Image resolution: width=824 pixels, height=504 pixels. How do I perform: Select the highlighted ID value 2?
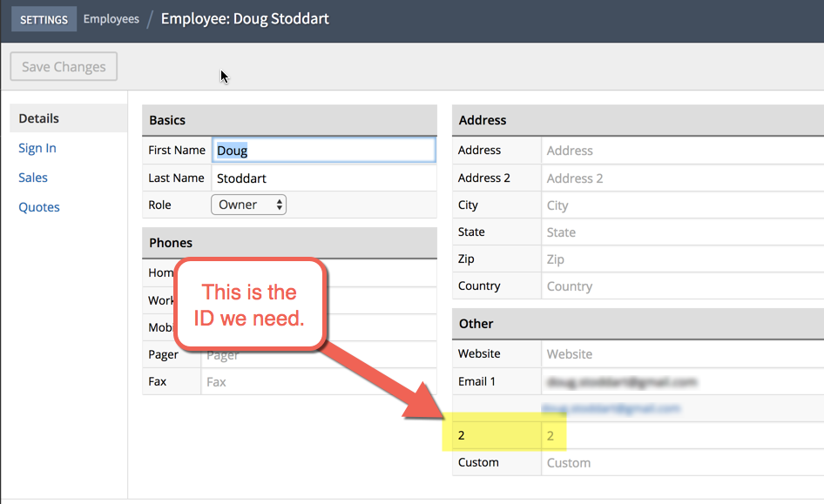(x=552, y=434)
